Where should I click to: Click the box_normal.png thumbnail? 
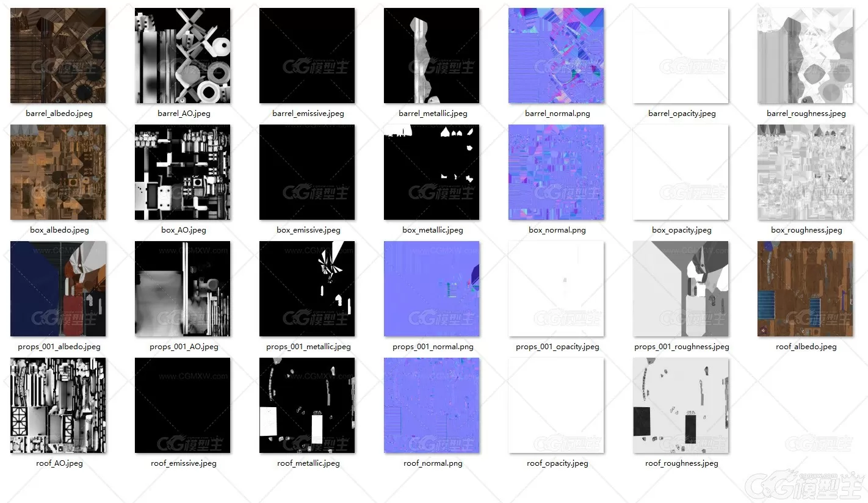(556, 172)
